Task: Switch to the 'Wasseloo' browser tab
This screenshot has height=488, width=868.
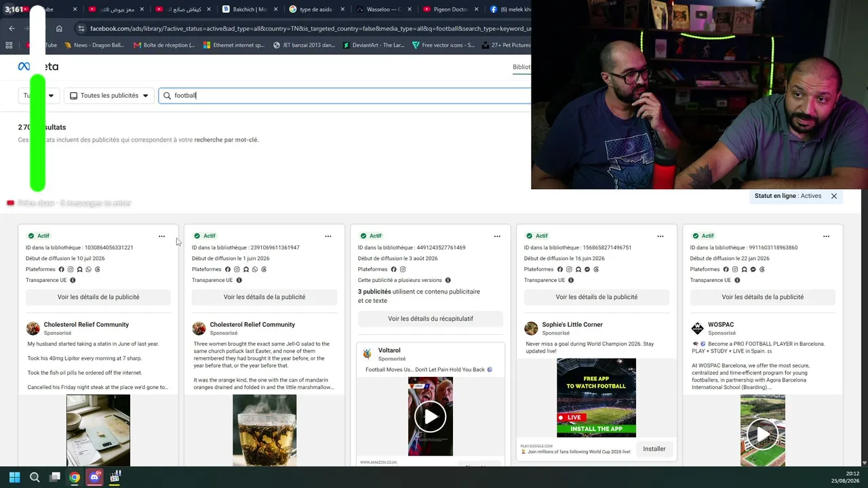Action: 382,9
